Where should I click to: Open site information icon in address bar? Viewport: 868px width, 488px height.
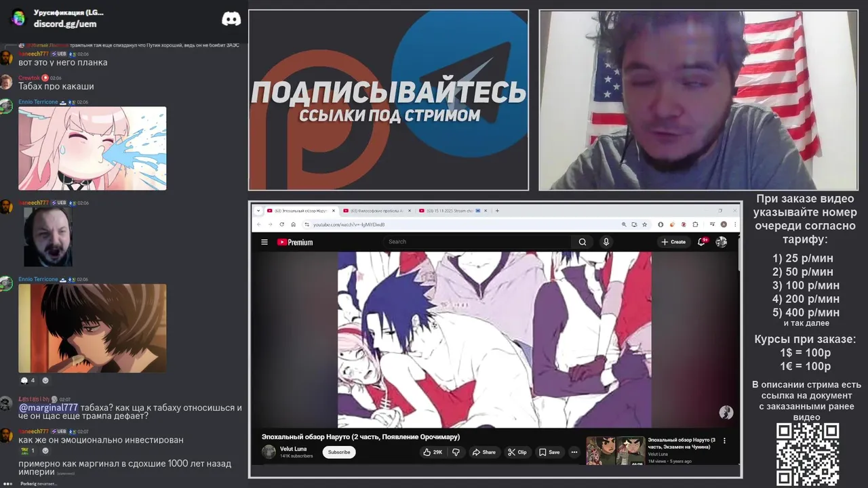point(307,224)
